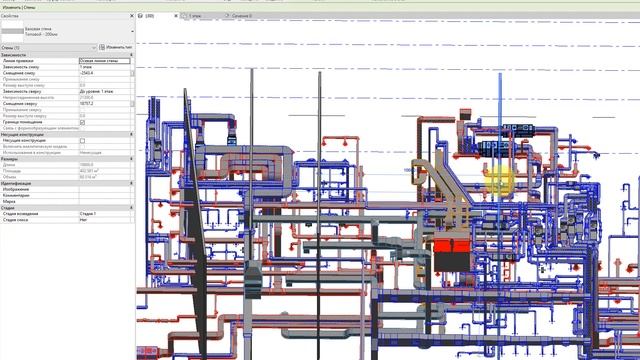Edit the Линия привязки value field
640x360 pixels.
pos(104,61)
